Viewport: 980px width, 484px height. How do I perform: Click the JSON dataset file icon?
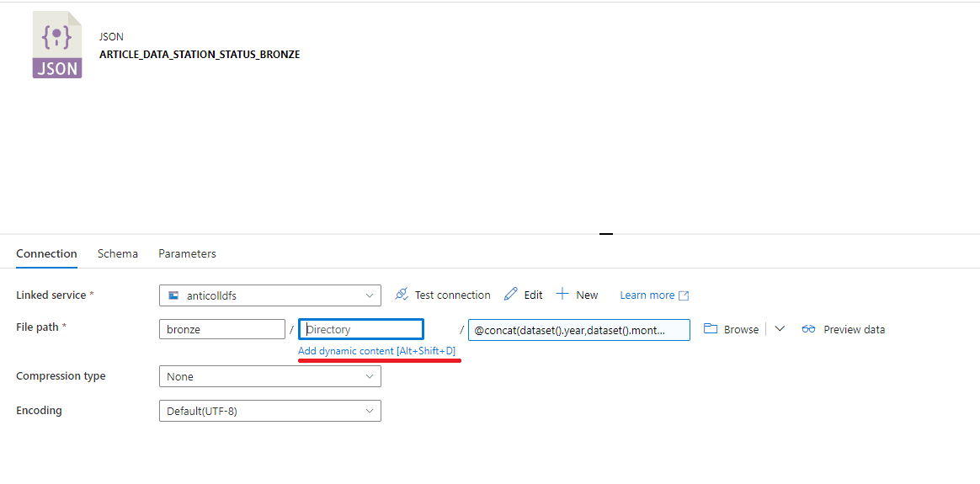click(57, 45)
